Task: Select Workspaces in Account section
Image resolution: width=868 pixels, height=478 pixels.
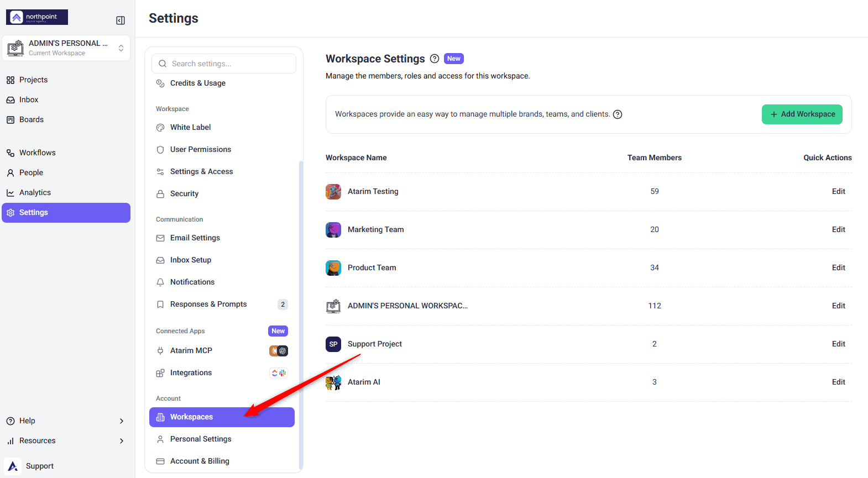Action: coord(222,417)
